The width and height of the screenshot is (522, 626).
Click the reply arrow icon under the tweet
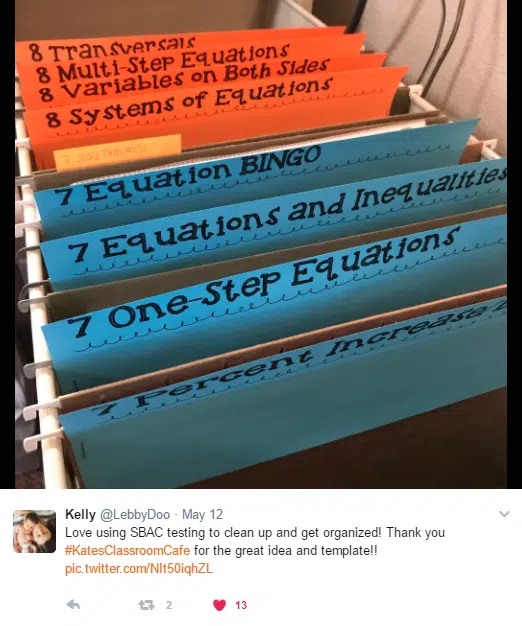(73, 605)
